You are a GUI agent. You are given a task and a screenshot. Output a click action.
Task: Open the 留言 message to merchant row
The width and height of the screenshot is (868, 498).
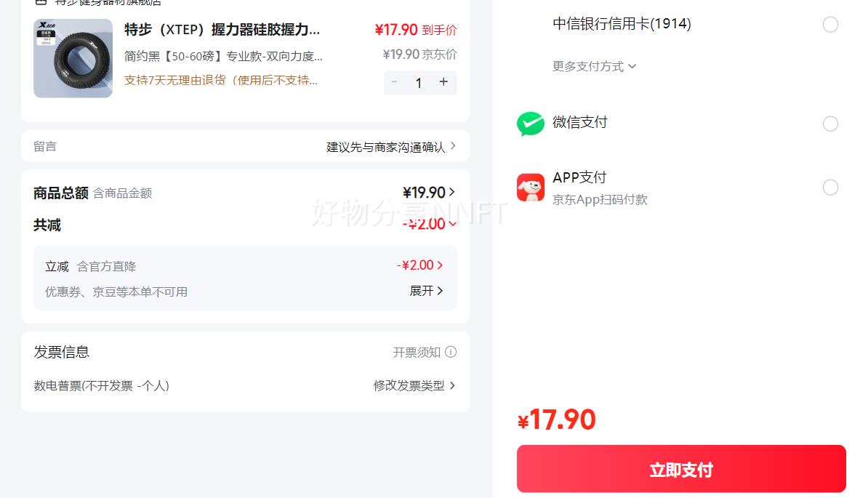[245, 146]
